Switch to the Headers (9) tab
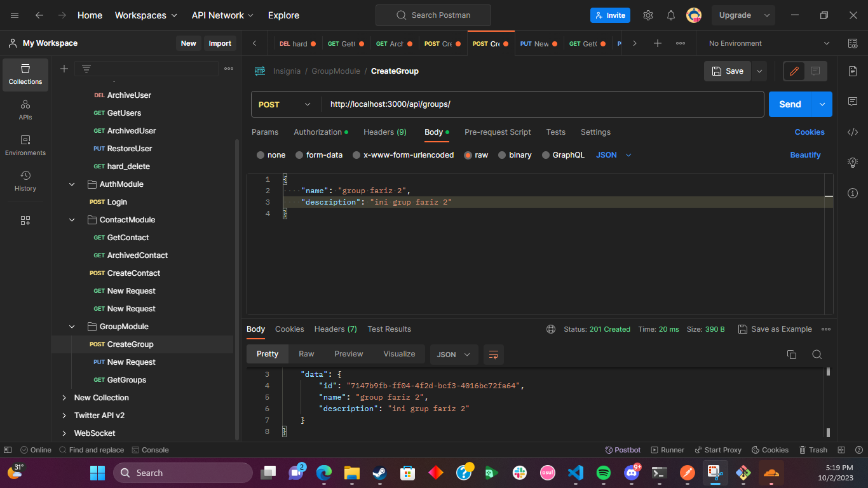This screenshot has height=488, width=868. coord(384,132)
